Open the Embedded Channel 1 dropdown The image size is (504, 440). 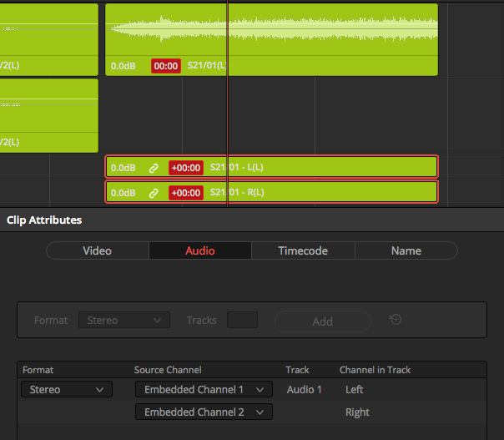pyautogui.click(x=204, y=390)
